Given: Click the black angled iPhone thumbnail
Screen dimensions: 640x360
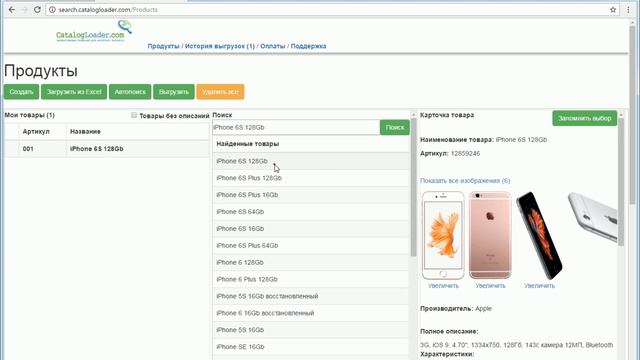Looking at the screenshot, I should click(539, 235).
